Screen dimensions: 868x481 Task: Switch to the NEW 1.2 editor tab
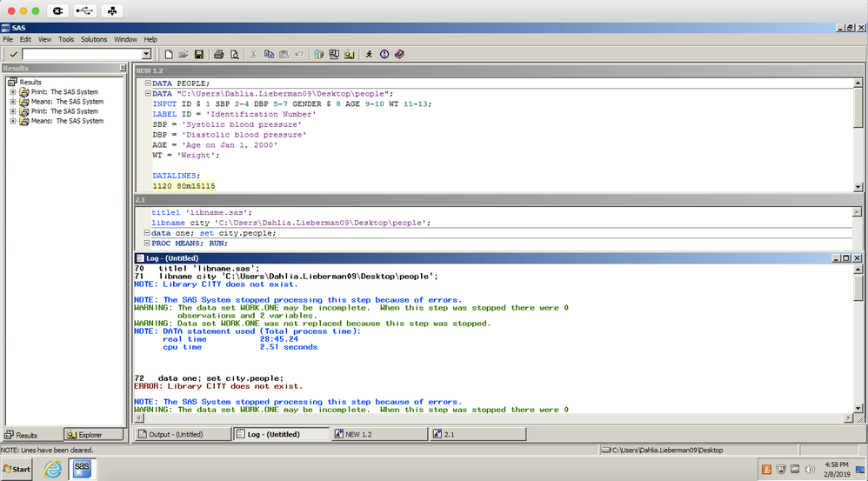379,435
